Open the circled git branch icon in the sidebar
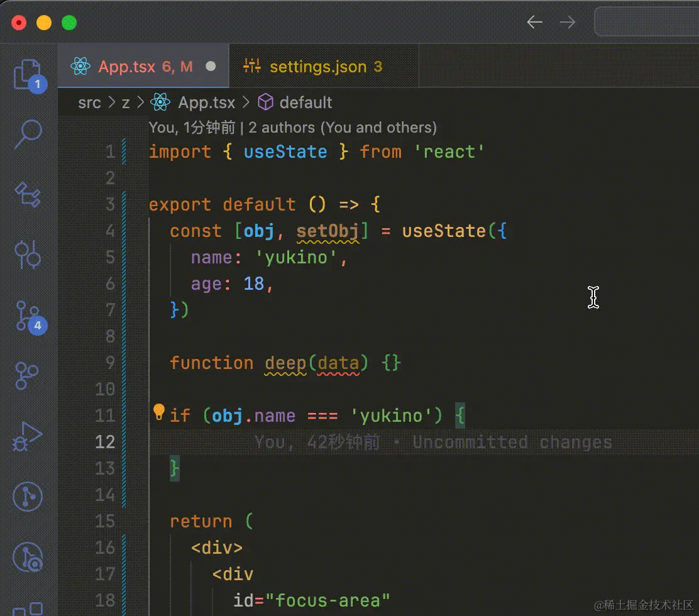Viewport: 699px width, 616px height. tap(28, 496)
